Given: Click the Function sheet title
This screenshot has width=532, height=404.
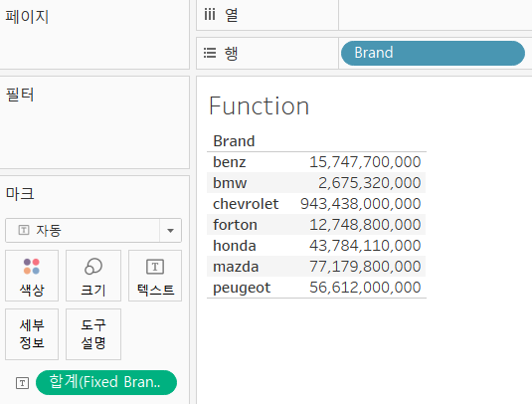Looking at the screenshot, I should point(259,106).
